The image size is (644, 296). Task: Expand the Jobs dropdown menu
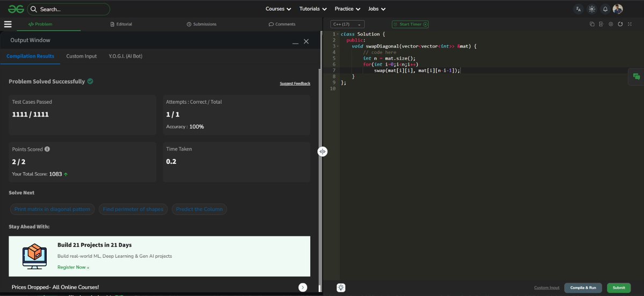click(x=377, y=9)
